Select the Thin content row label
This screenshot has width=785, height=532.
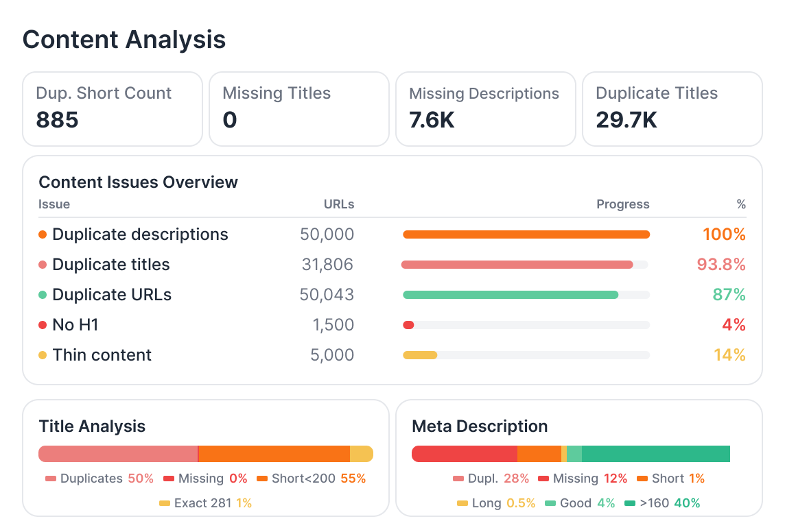(102, 354)
